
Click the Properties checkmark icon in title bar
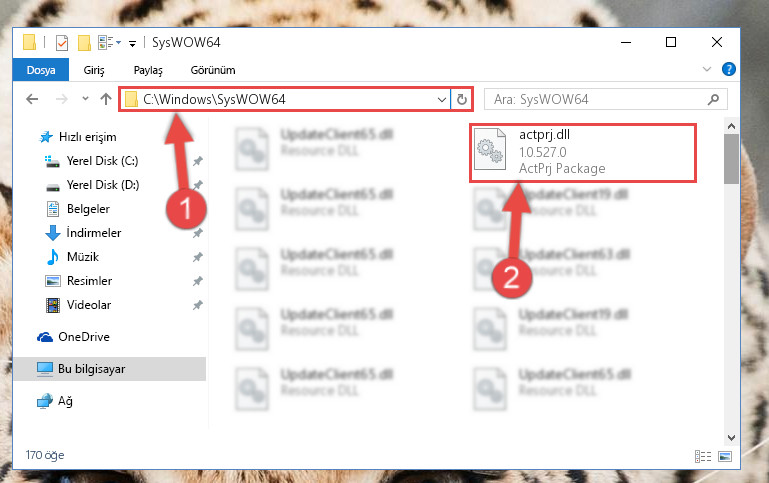pyautogui.click(x=62, y=43)
